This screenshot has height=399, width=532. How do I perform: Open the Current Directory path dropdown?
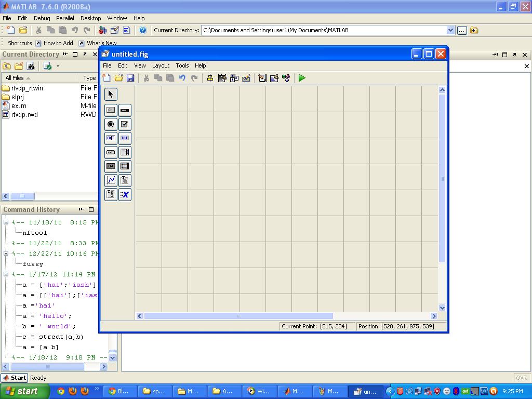click(450, 30)
